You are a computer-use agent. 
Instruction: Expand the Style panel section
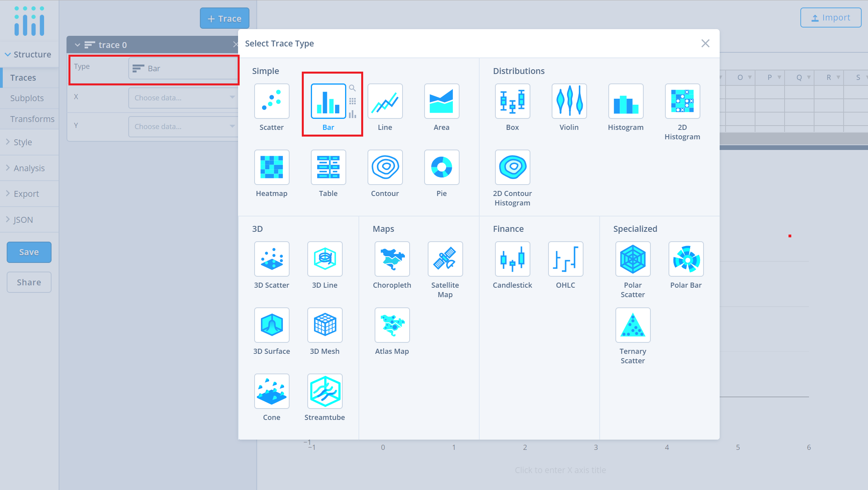click(x=22, y=142)
